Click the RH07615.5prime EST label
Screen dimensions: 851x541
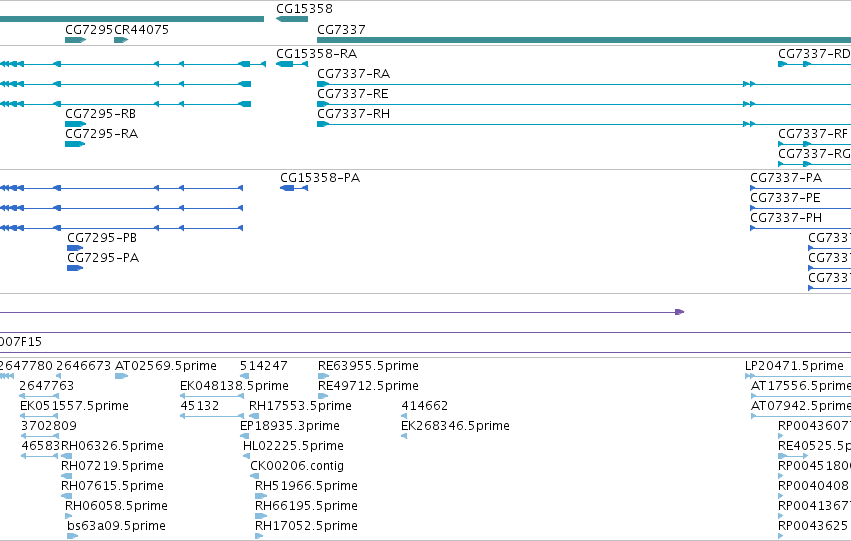click(x=112, y=486)
